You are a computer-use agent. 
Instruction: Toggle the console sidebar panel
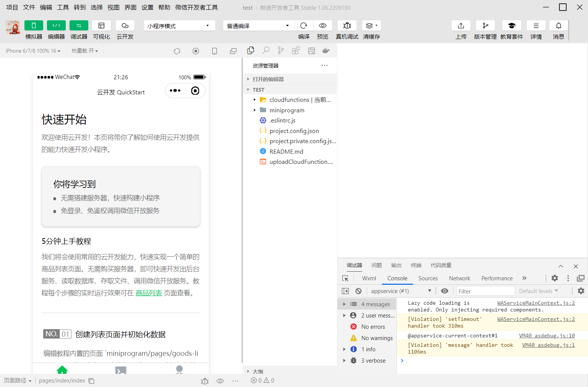click(x=345, y=291)
